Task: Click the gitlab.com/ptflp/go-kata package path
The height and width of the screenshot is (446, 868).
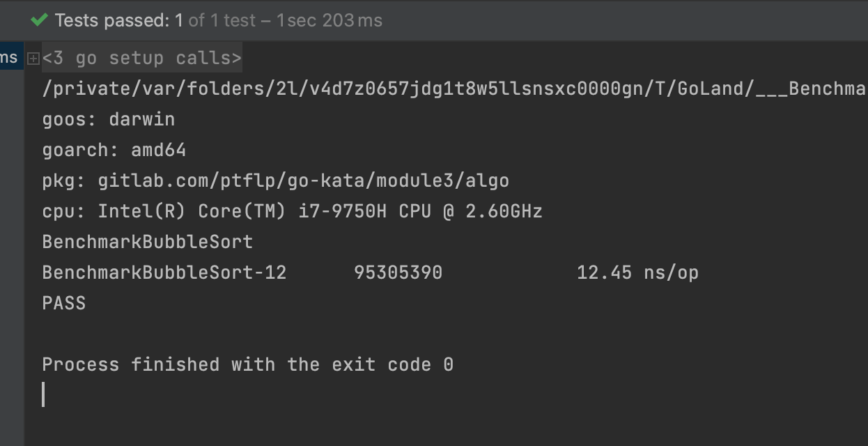Action: (303, 180)
